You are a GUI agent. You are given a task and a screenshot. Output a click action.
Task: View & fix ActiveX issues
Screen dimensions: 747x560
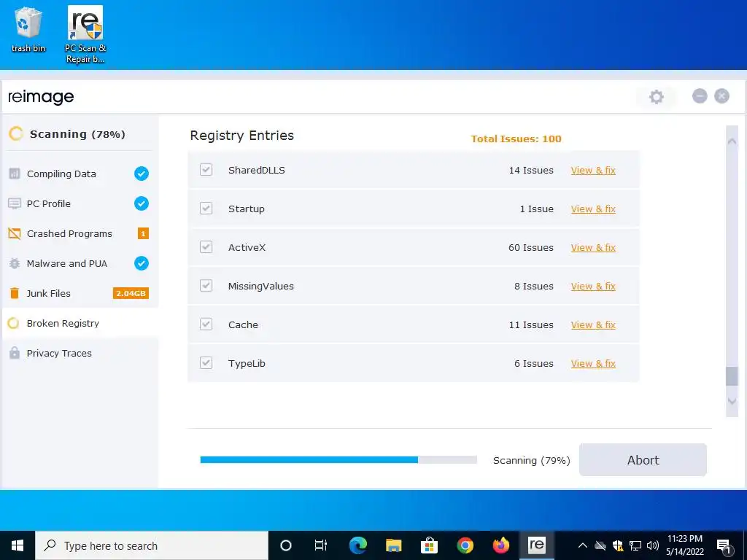point(593,247)
